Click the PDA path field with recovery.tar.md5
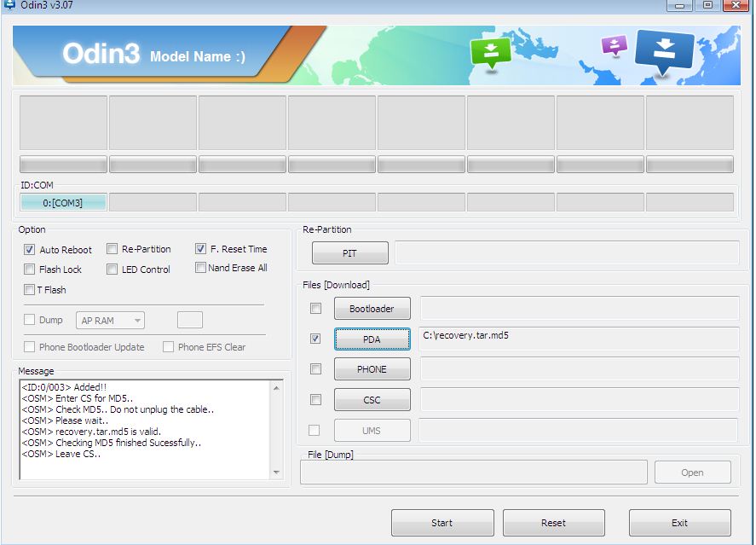 pos(580,339)
